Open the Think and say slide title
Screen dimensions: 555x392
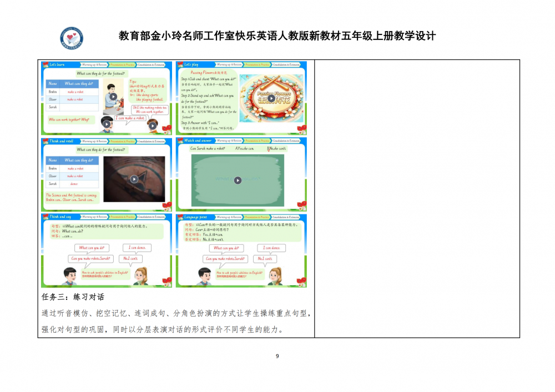pyautogui.click(x=60, y=217)
